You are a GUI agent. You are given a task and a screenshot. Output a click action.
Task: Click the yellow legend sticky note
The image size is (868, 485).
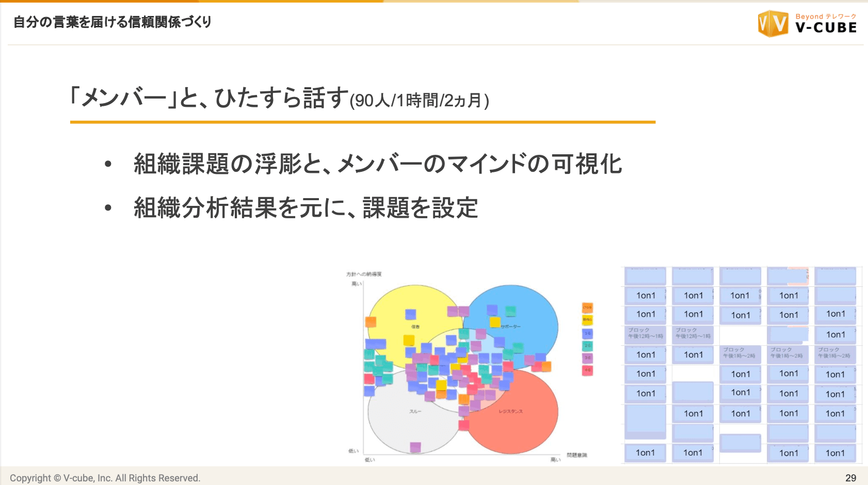(x=587, y=320)
